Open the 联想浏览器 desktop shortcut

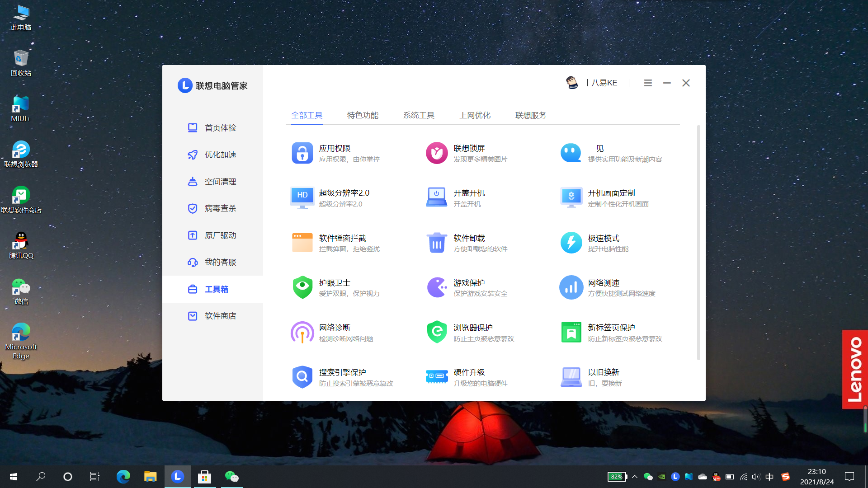[21, 155]
